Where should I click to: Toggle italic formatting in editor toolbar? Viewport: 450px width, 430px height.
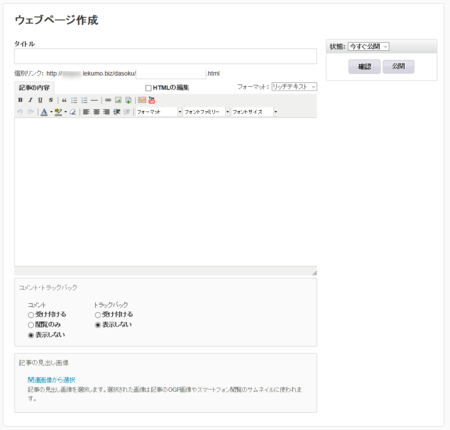pos(30,100)
